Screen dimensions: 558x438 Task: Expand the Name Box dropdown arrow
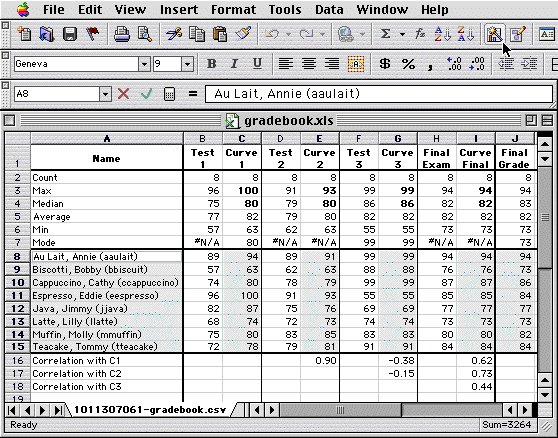[x=105, y=94]
